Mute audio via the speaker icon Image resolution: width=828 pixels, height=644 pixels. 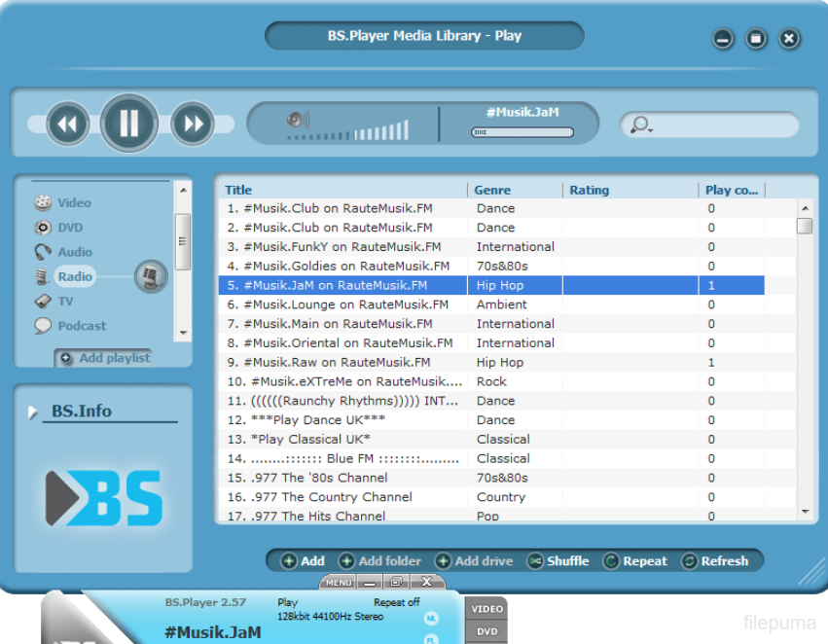297,121
